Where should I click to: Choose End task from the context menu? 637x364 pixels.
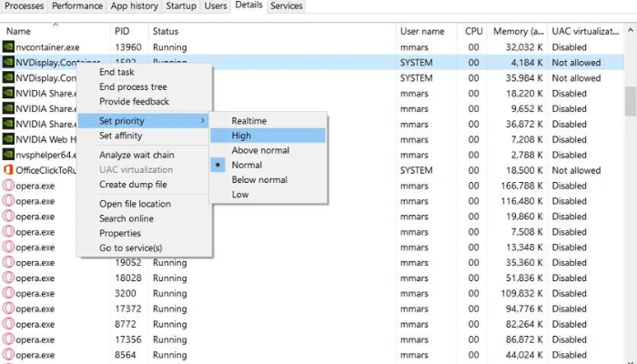coord(145,72)
